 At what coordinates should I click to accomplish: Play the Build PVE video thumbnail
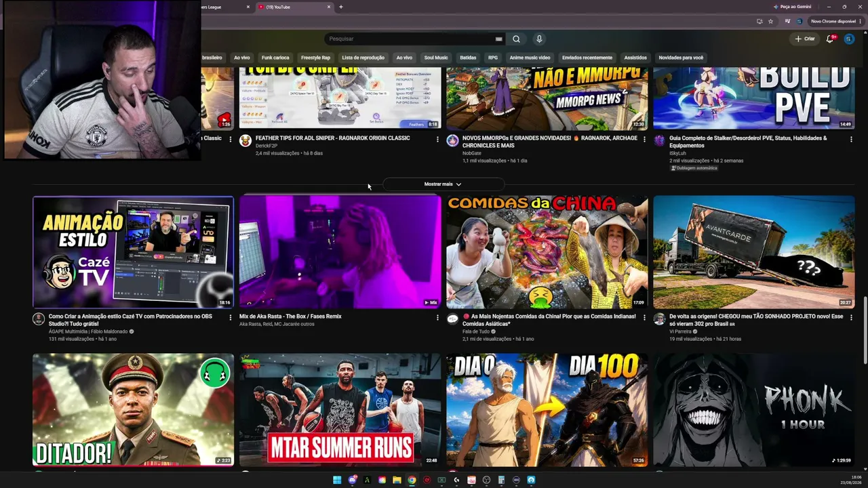point(753,98)
